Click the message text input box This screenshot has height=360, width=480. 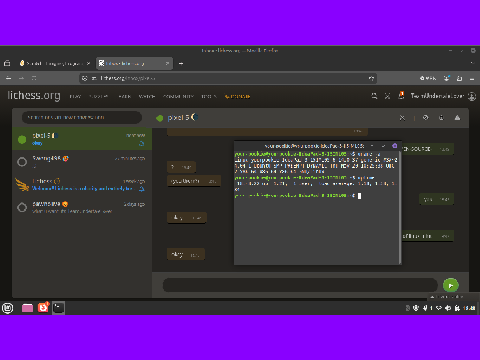(300, 285)
